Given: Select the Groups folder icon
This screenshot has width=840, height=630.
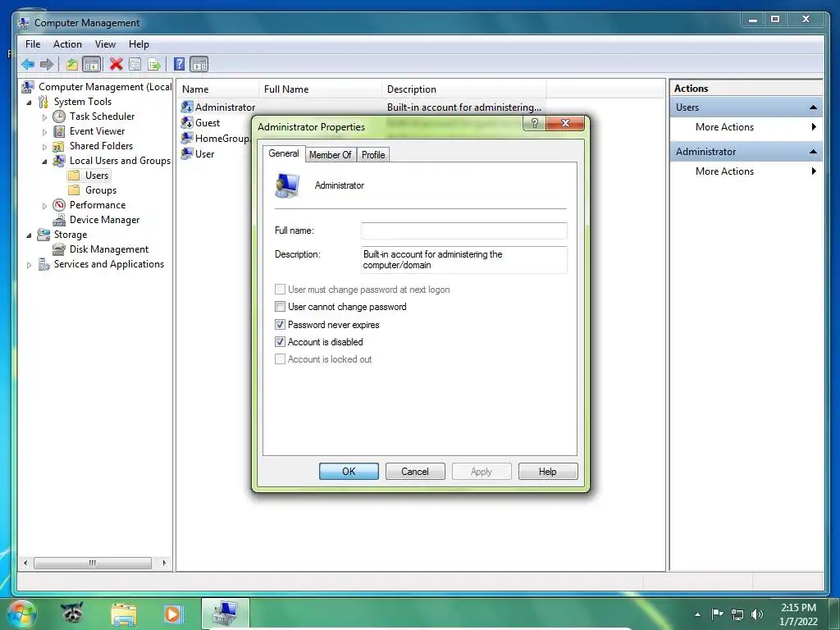Looking at the screenshot, I should 75,190.
